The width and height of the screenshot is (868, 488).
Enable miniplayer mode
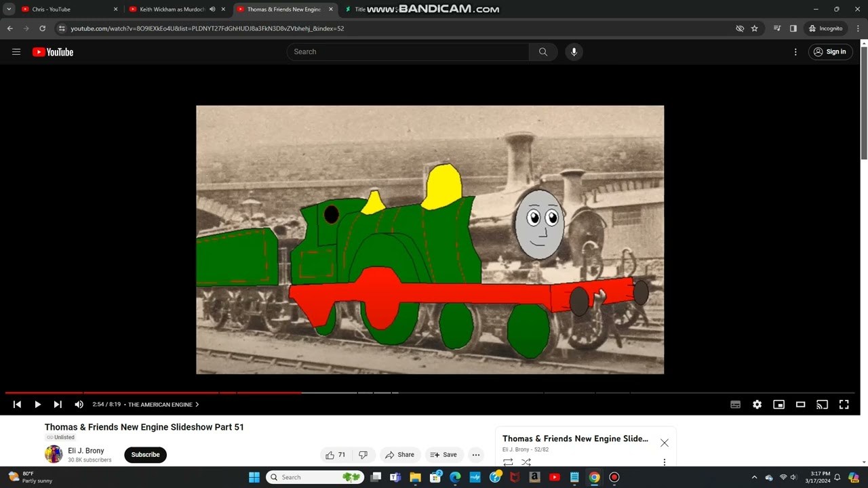coord(778,405)
